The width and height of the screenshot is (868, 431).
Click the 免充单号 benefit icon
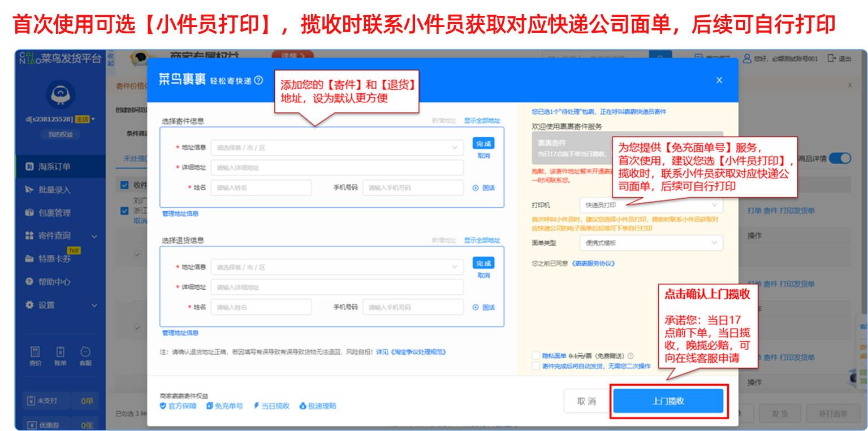pyautogui.click(x=210, y=406)
